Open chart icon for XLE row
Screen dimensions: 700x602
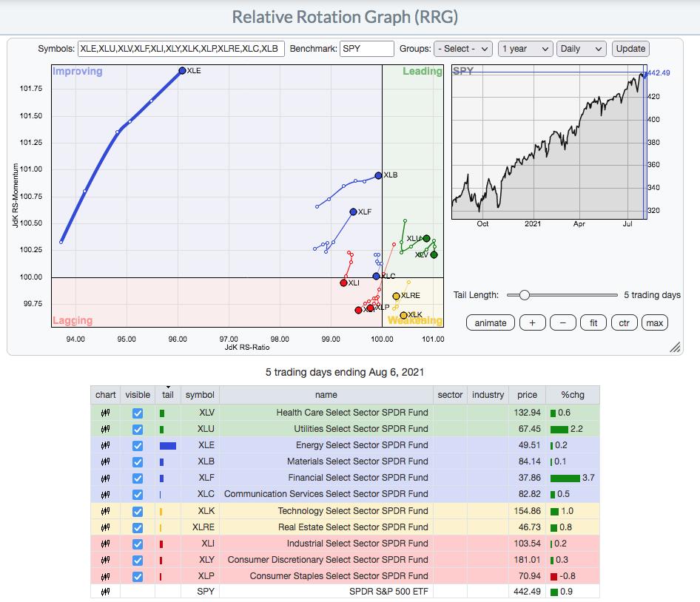pos(105,445)
